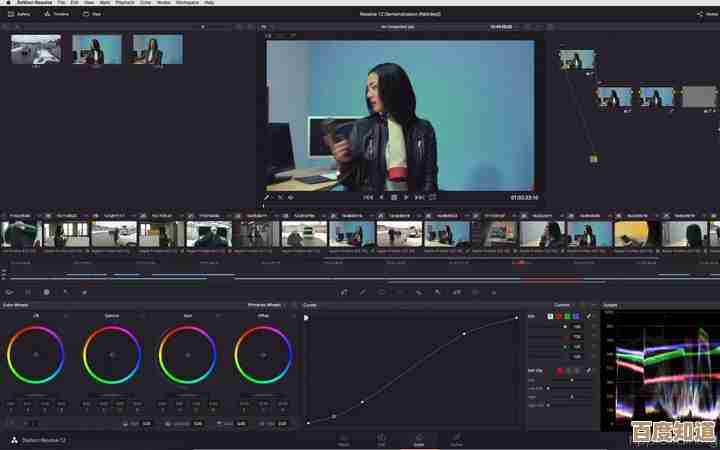The image size is (720, 450).
Task: Switch to the Deliver page tab
Action: pos(456,440)
